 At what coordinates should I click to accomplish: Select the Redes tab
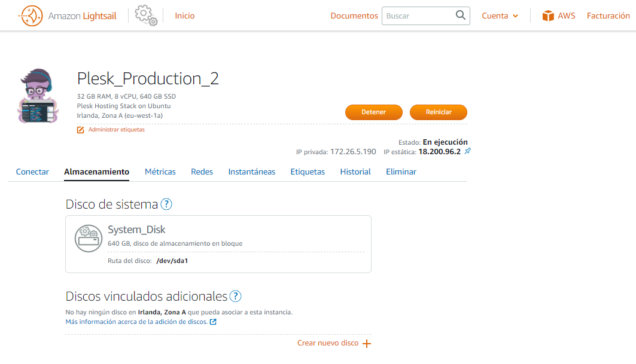tap(202, 172)
